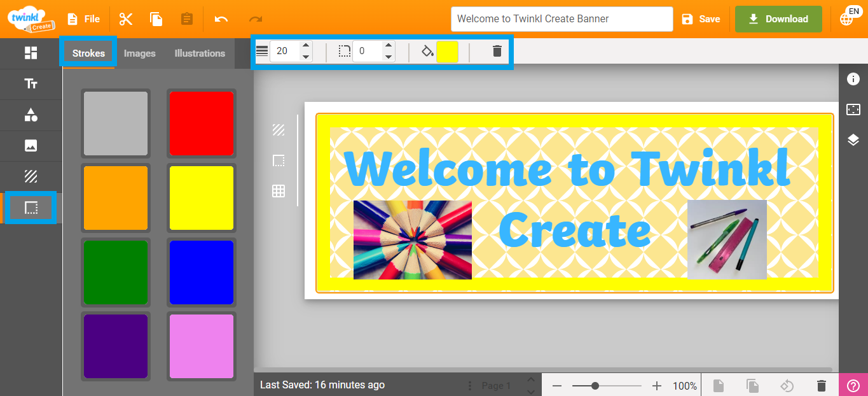Undo the last action

tap(221, 19)
